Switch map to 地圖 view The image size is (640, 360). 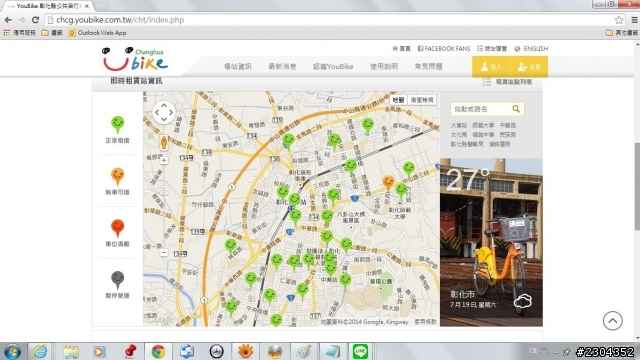point(398,100)
